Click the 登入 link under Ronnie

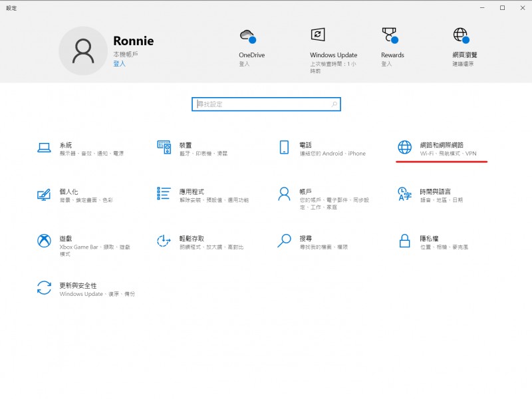point(119,63)
